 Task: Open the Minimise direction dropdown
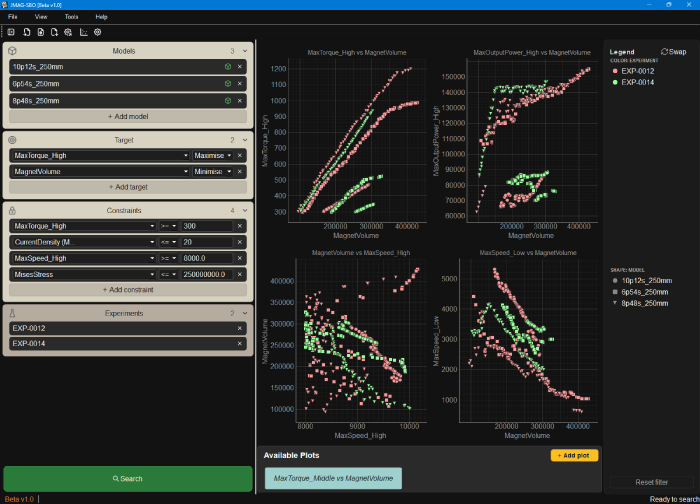coord(212,171)
